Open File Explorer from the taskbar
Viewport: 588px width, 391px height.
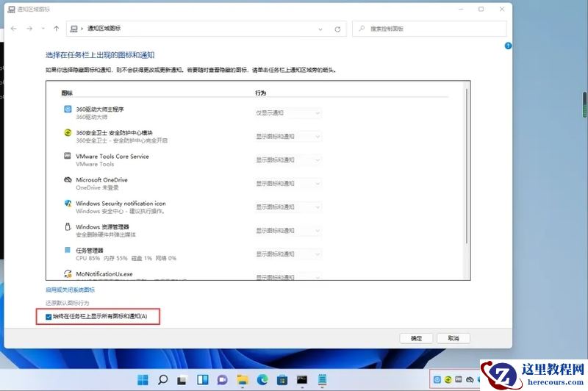pyautogui.click(x=243, y=380)
